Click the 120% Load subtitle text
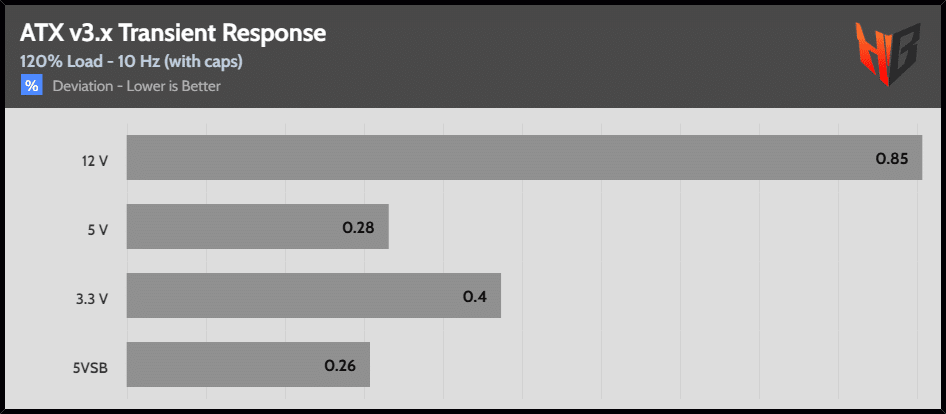The width and height of the screenshot is (946, 414). [x=132, y=62]
